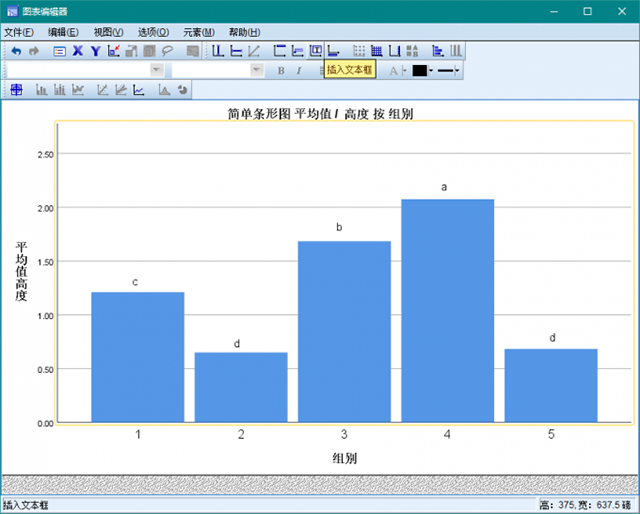Click the grey vertical bars icon
Image resolution: width=640 pixels, height=514 pixels.
(x=456, y=51)
